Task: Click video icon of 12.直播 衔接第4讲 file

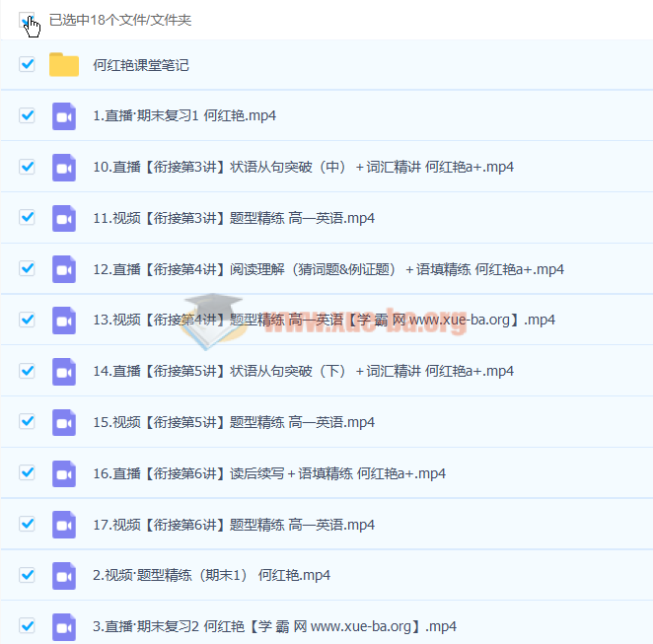Action: point(64,269)
